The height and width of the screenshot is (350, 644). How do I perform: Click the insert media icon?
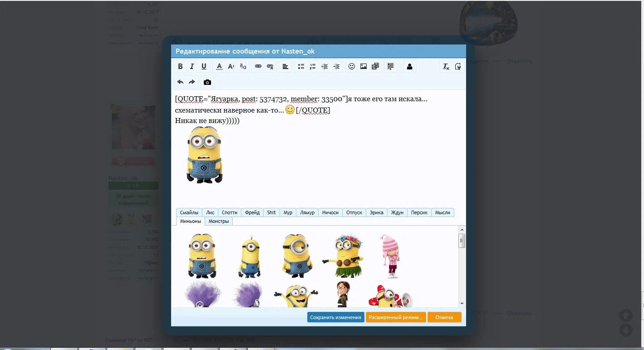(x=375, y=67)
